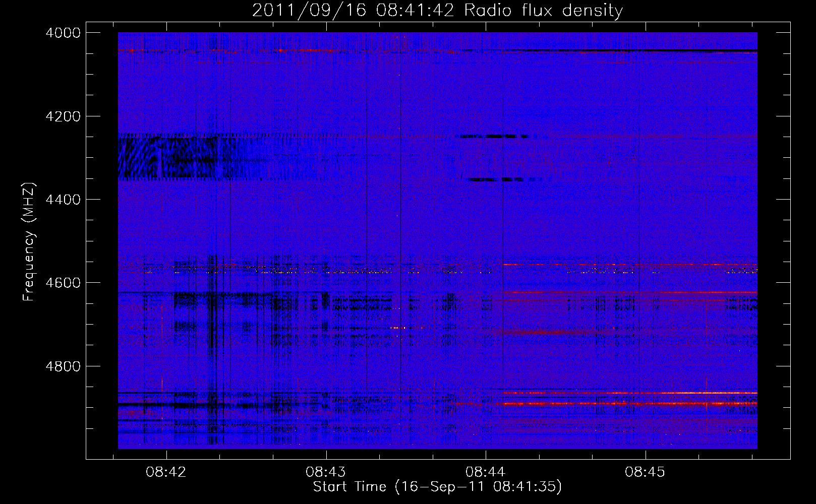
Task: Select the 4400 frequency axis label
Action: 63,200
